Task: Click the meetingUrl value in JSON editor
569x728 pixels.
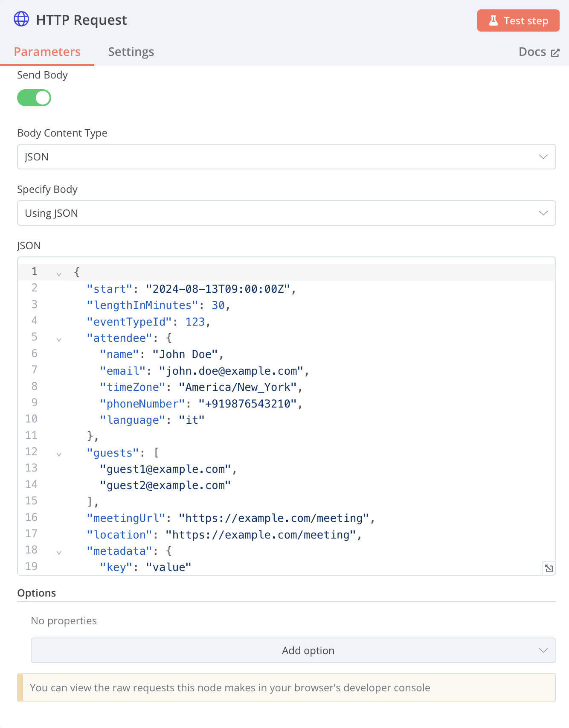Action: [x=273, y=518]
